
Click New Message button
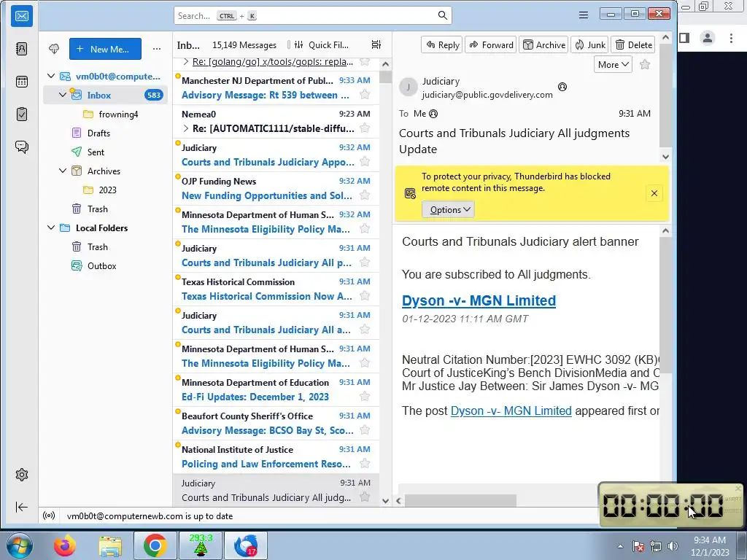pyautogui.click(x=105, y=49)
